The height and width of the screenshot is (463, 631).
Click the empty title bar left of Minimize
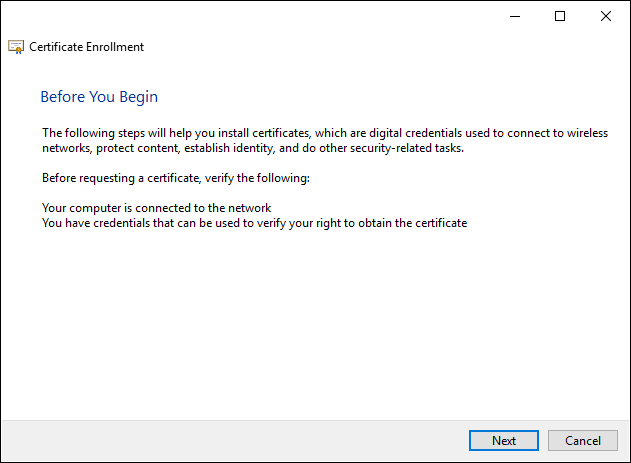tap(300, 16)
